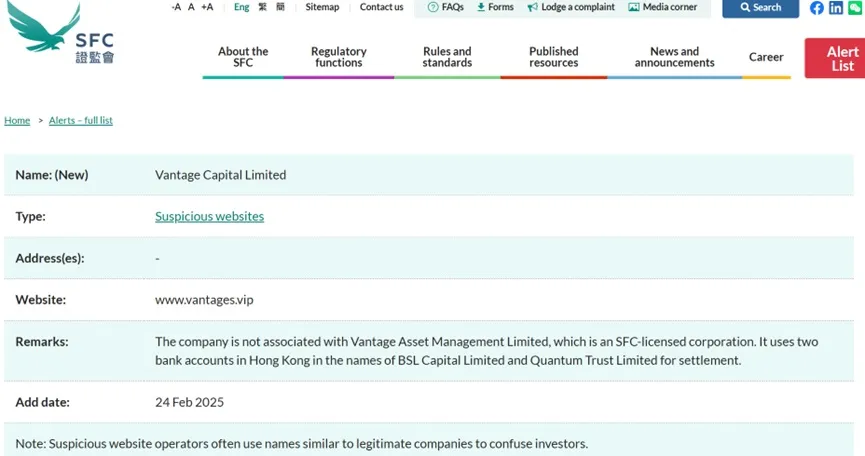The width and height of the screenshot is (865, 456).
Task: Visit the Media corner
Action: coord(663,7)
